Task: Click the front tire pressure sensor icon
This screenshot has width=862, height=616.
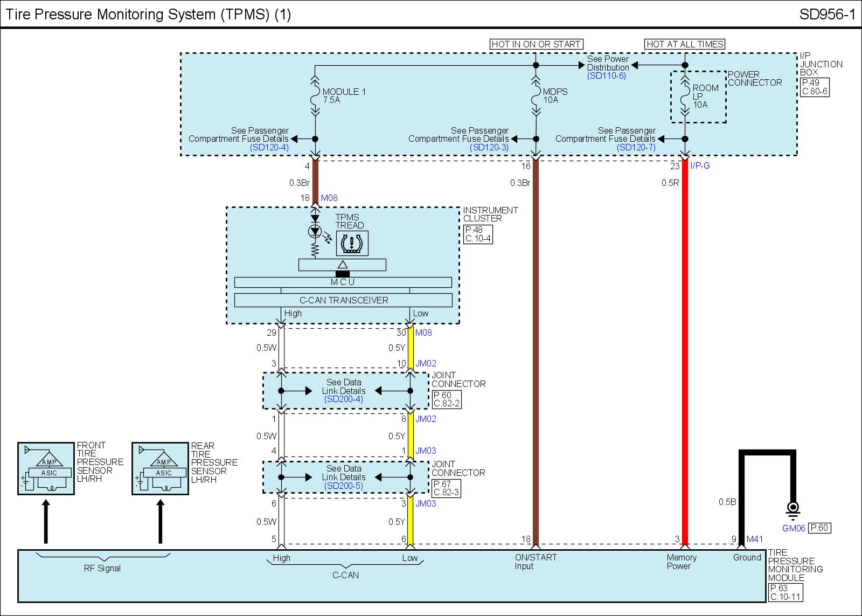Action: coord(46,469)
